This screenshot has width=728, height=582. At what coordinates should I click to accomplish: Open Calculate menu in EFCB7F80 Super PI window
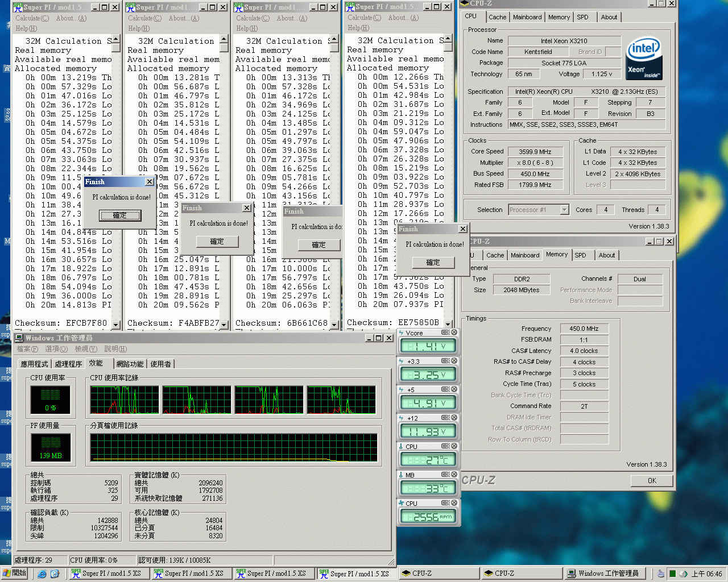(x=32, y=18)
